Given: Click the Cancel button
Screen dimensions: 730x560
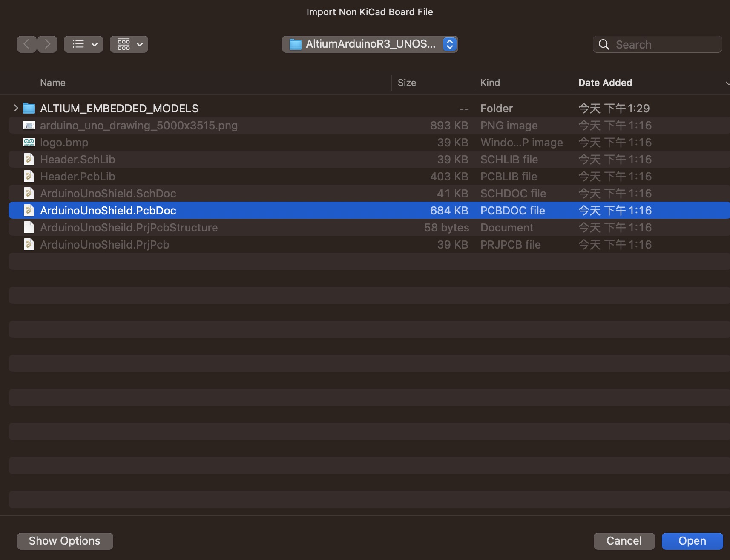Looking at the screenshot, I should pyautogui.click(x=624, y=541).
